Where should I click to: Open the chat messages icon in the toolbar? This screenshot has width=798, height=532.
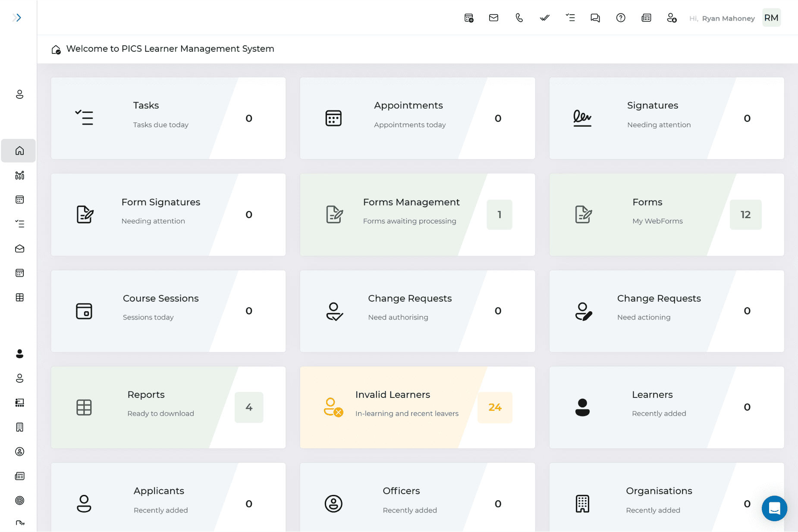(595, 18)
